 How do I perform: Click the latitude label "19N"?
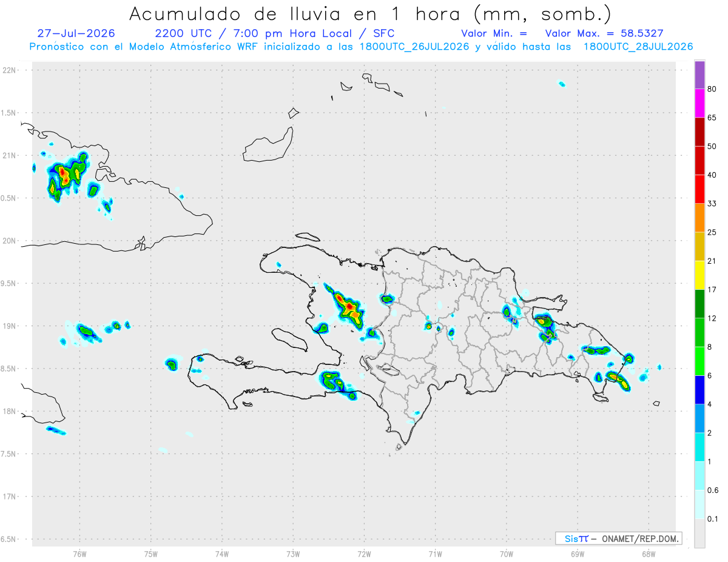pos(10,326)
